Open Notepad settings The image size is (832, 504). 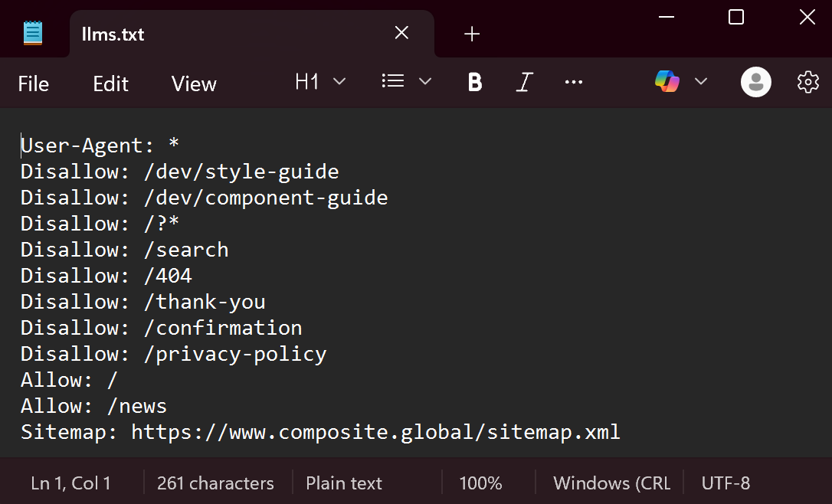(807, 82)
